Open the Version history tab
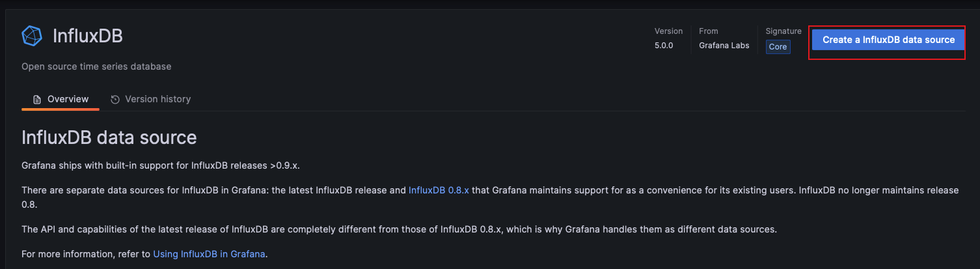Screen dimensions: 980x269 [x=157, y=99]
